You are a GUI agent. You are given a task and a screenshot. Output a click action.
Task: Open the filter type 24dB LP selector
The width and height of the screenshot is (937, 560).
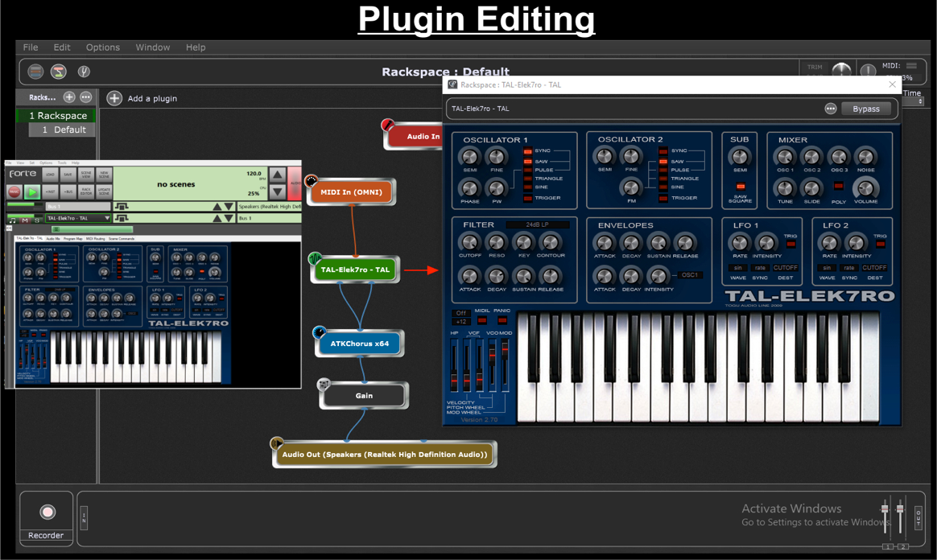[x=537, y=224]
